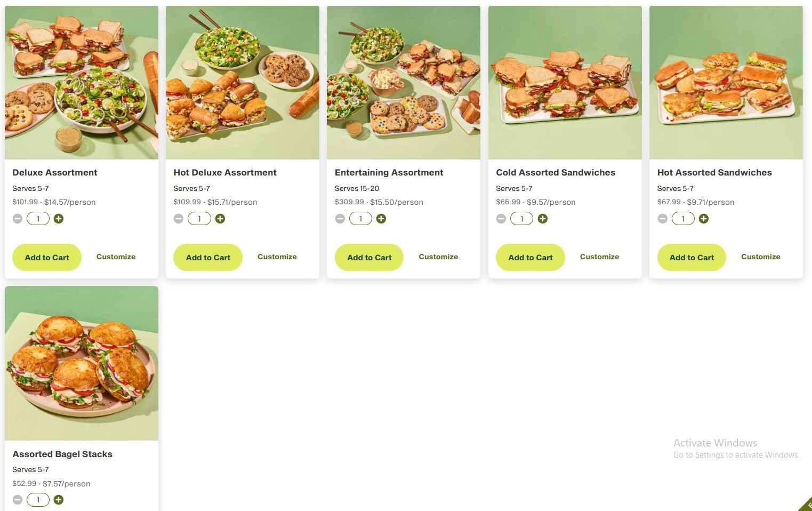812x511 pixels.
Task: Add Deluxe Assortment to cart
Action: [46, 257]
